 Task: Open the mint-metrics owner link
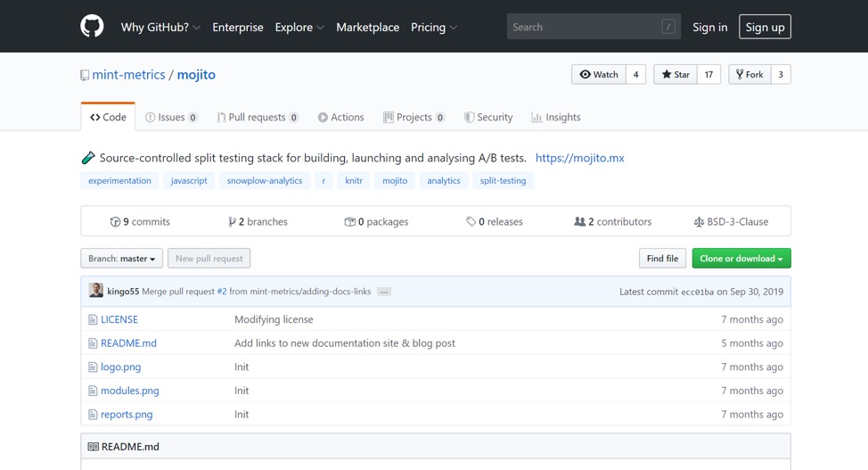tap(128, 74)
